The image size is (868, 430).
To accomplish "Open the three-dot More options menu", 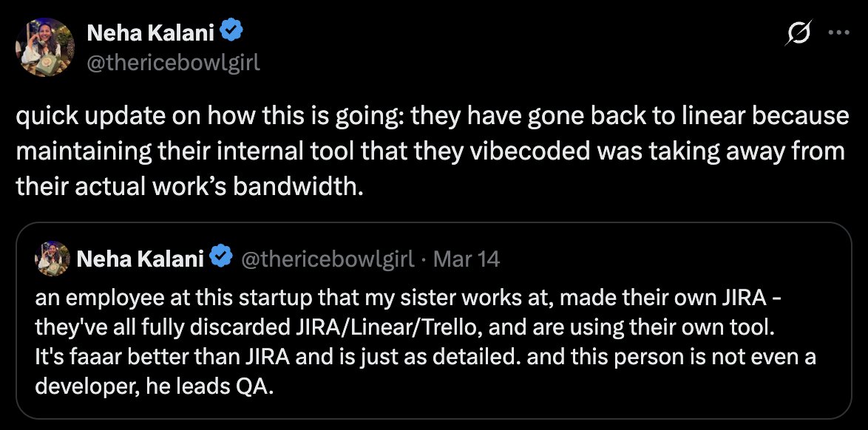I will pos(838,33).
